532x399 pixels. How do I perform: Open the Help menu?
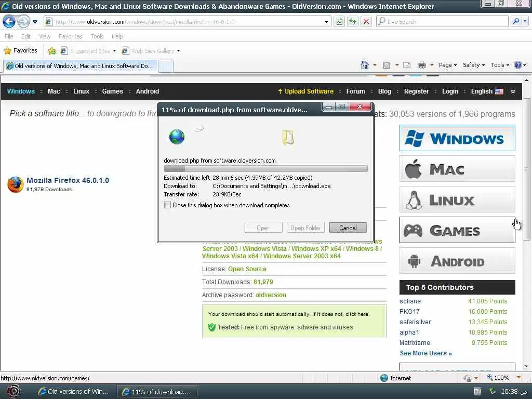tap(117, 36)
